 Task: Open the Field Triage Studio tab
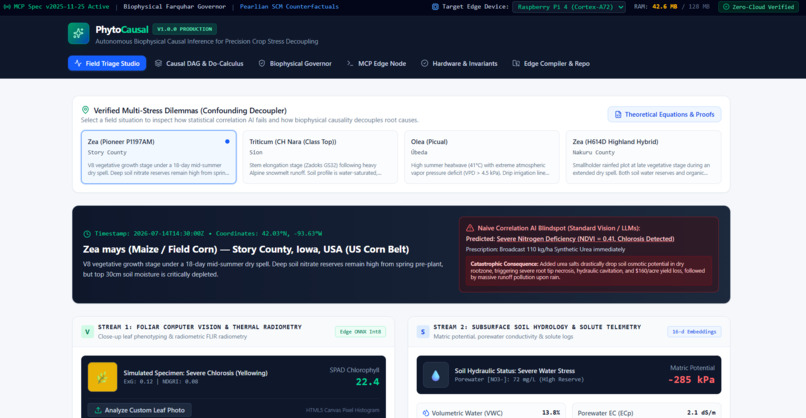pyautogui.click(x=107, y=63)
